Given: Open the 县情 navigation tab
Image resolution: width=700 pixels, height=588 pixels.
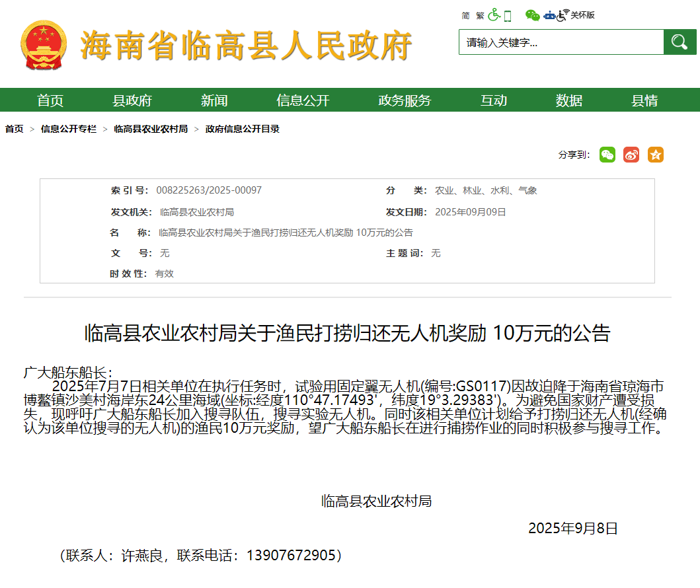Looking at the screenshot, I should pos(644,100).
